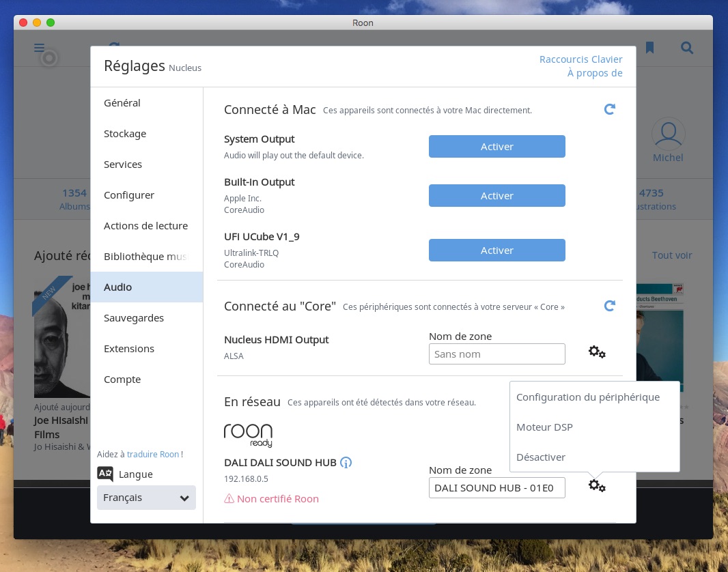Choose Configuration du périphérique from popup menu
This screenshot has width=728, height=572.
coord(594,397)
